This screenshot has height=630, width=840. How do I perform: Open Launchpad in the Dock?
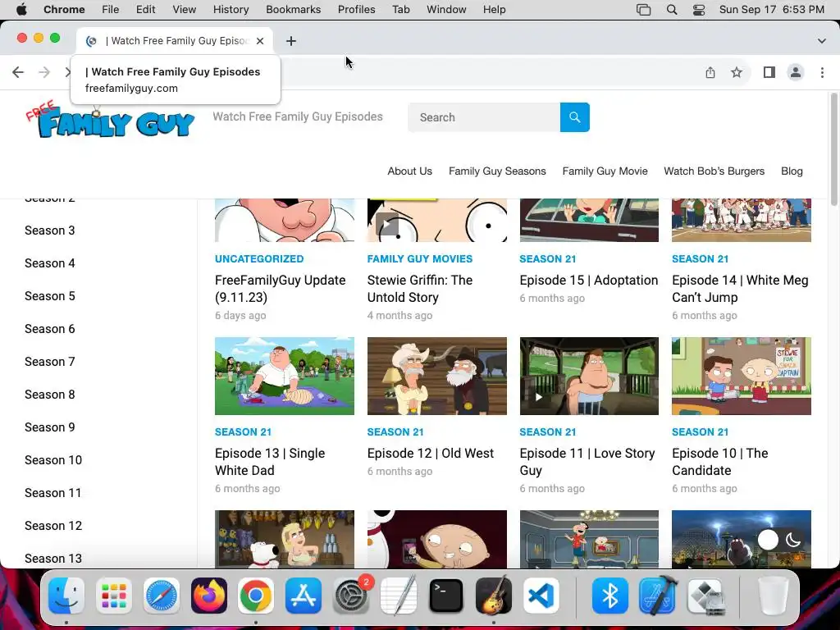click(x=114, y=596)
